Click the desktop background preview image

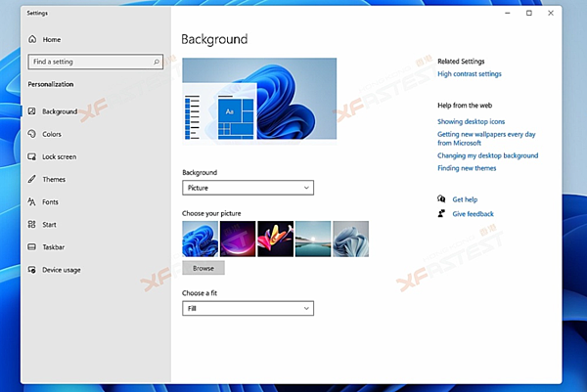tap(259, 99)
